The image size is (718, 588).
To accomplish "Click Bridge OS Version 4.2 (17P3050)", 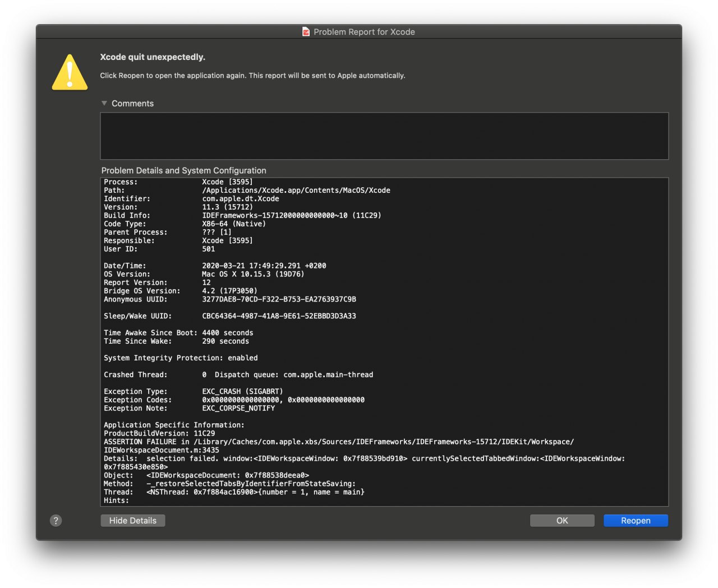I will click(x=229, y=291).
